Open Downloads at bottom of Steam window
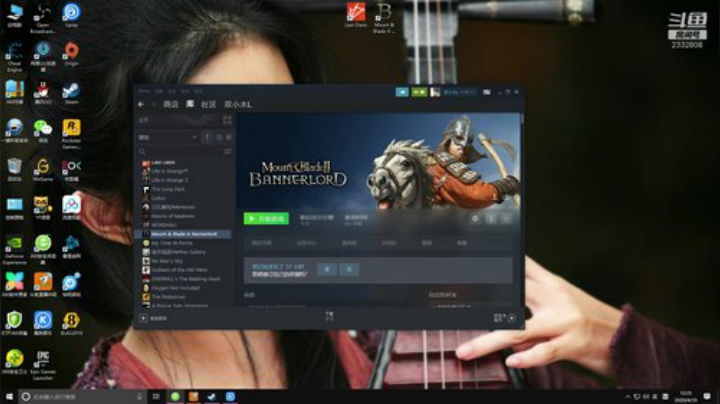This screenshot has width=720, height=404. tap(329, 316)
